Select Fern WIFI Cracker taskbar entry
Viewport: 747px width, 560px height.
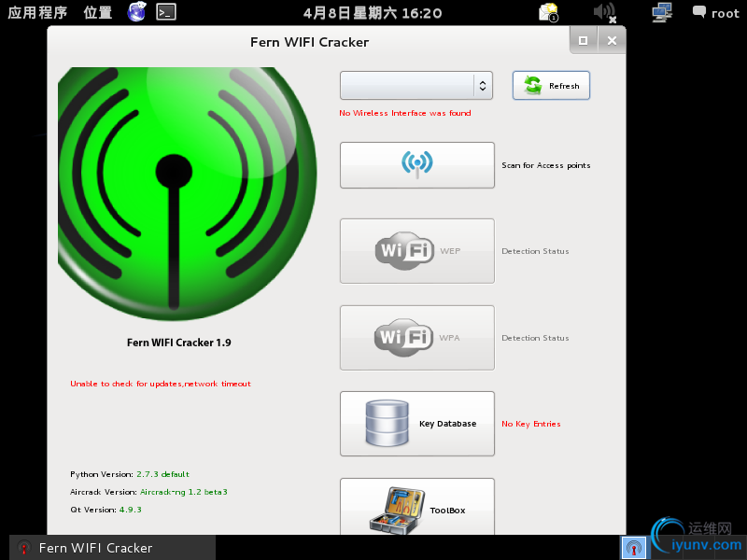tap(112, 548)
